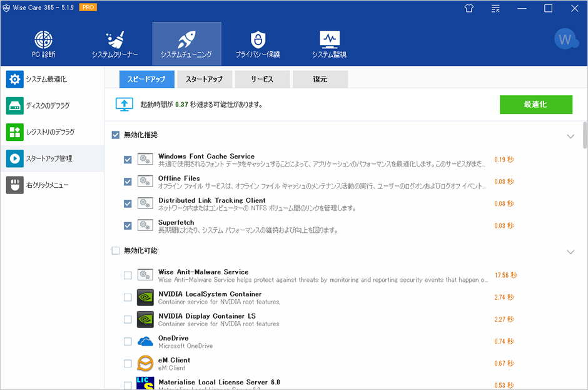The image size is (588, 390).
Task: Click NVIDIA LocalSystem Container icon
Action: pyautogui.click(x=145, y=297)
